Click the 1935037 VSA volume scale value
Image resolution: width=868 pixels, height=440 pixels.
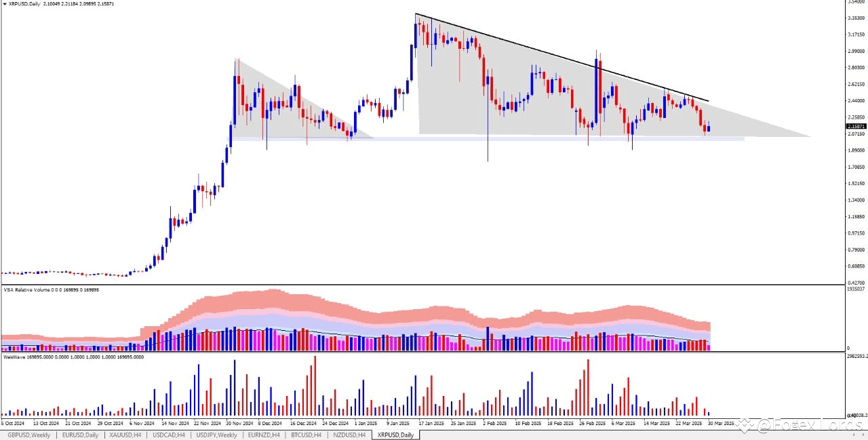856,289
